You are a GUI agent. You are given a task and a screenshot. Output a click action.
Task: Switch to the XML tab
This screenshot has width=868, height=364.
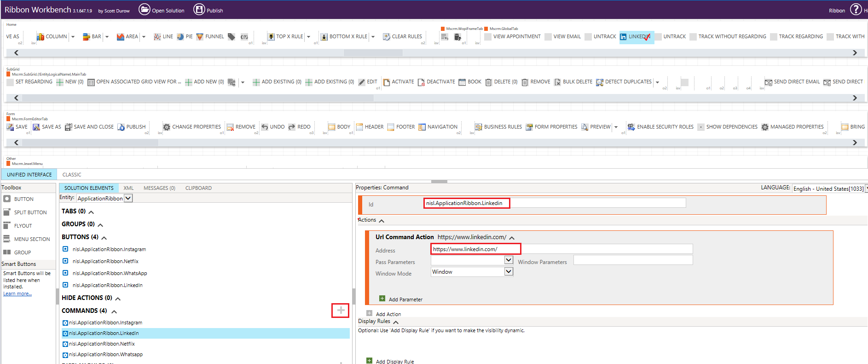(128, 188)
